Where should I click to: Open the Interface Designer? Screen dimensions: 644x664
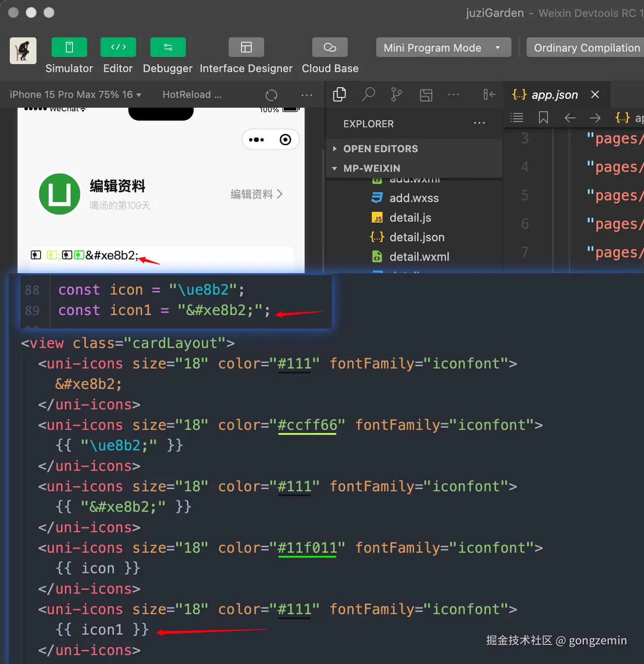coord(246,48)
